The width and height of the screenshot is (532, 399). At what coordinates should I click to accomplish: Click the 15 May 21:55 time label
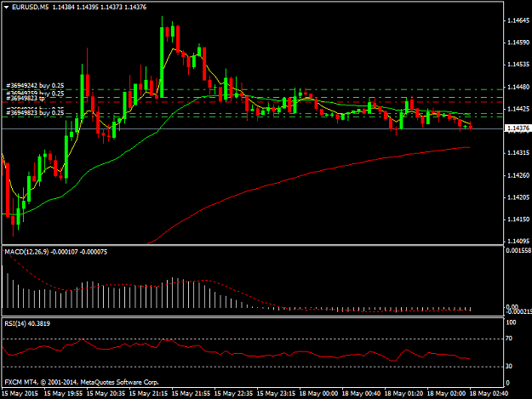pos(191,394)
